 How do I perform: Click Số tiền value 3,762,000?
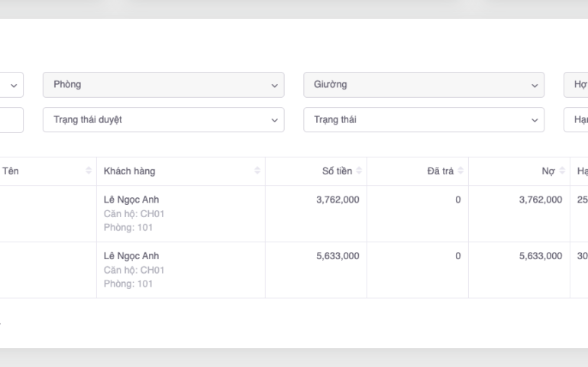click(x=338, y=200)
